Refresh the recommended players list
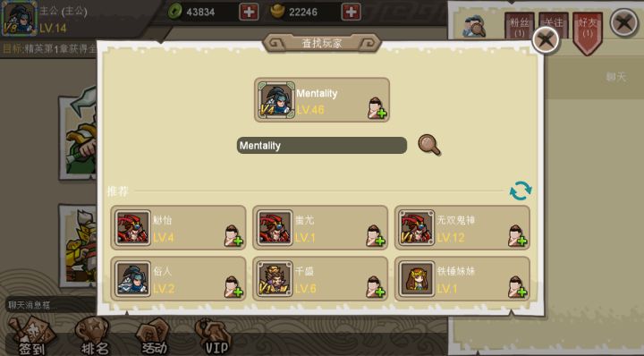The height and width of the screenshot is (356, 644). pyautogui.click(x=521, y=191)
